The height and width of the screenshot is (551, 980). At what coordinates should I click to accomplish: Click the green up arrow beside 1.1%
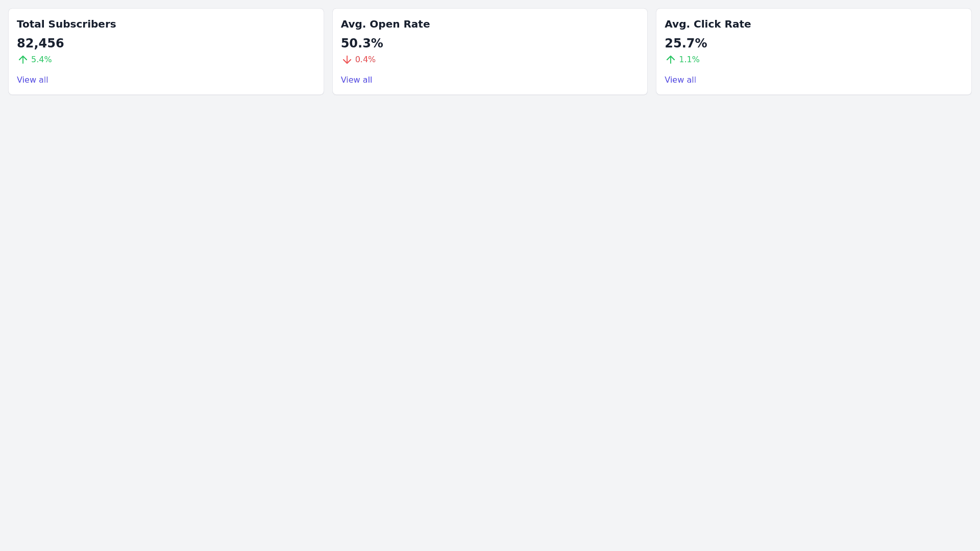point(671,60)
